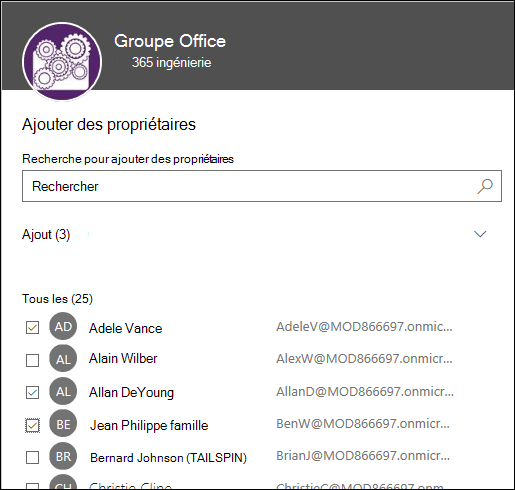Click the BE avatar for Jean Philippe famille

(63, 424)
